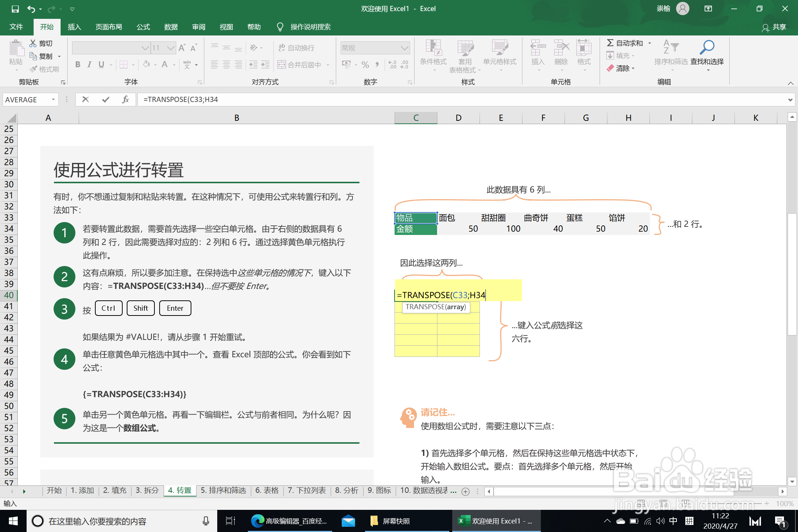Expand the Name Box dropdown arrow

tap(53, 99)
